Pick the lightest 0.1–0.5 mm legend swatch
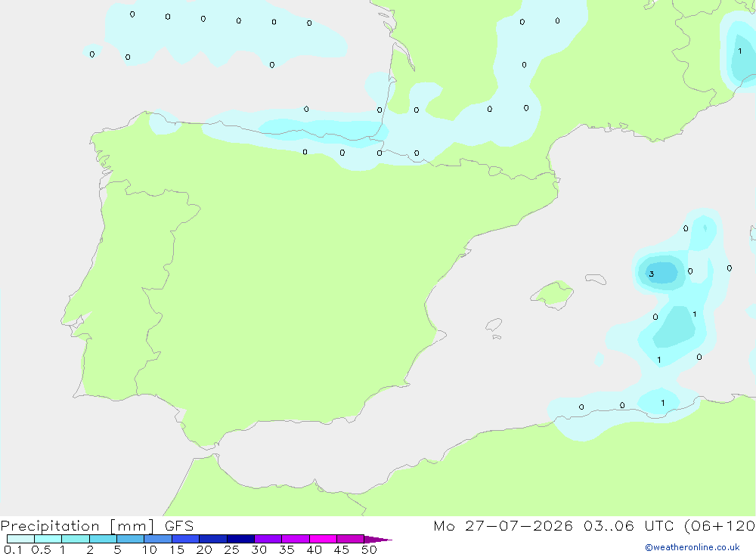 (x=20, y=539)
